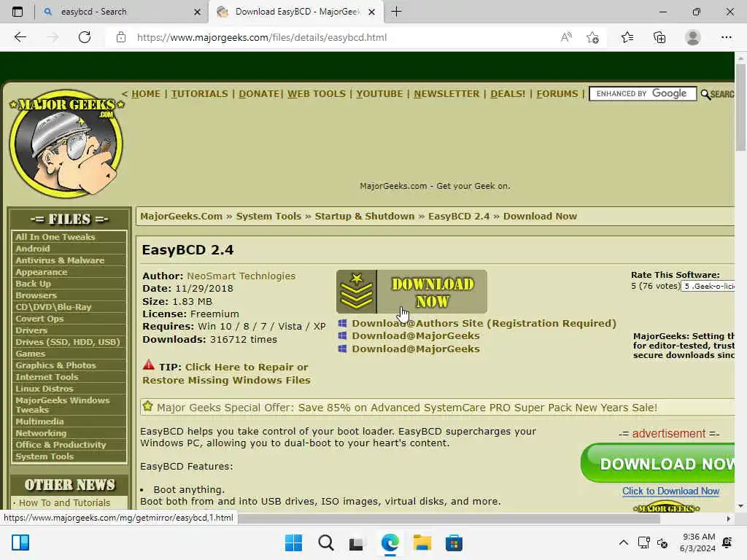Open Microsoft Edge taskbar icon
This screenshot has height=560, width=747.
point(390,542)
